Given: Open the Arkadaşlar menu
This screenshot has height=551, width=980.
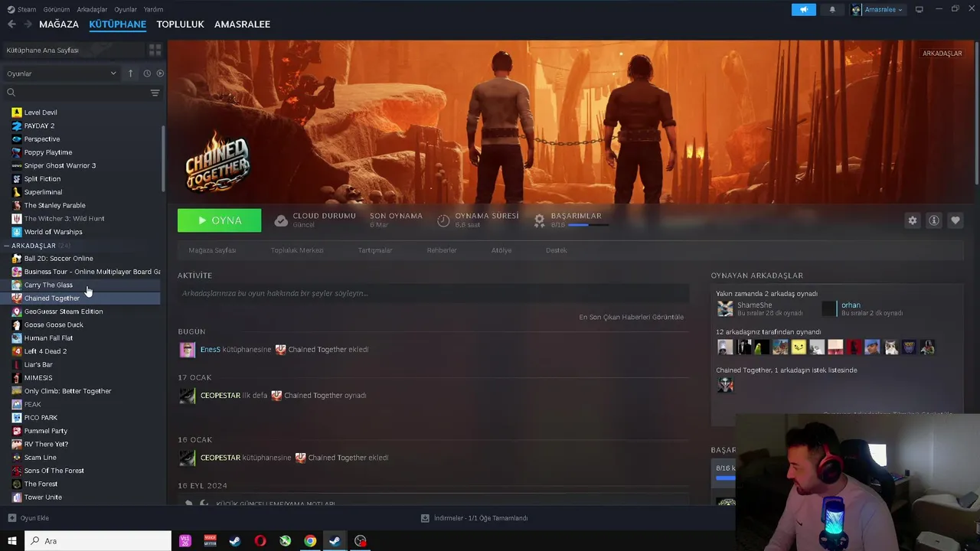Looking at the screenshot, I should (x=92, y=10).
